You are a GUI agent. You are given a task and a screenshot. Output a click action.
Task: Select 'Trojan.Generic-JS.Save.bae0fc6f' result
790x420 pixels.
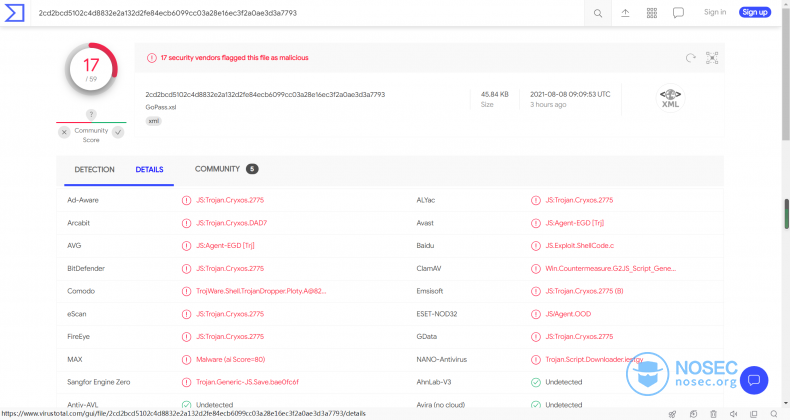[x=247, y=382]
